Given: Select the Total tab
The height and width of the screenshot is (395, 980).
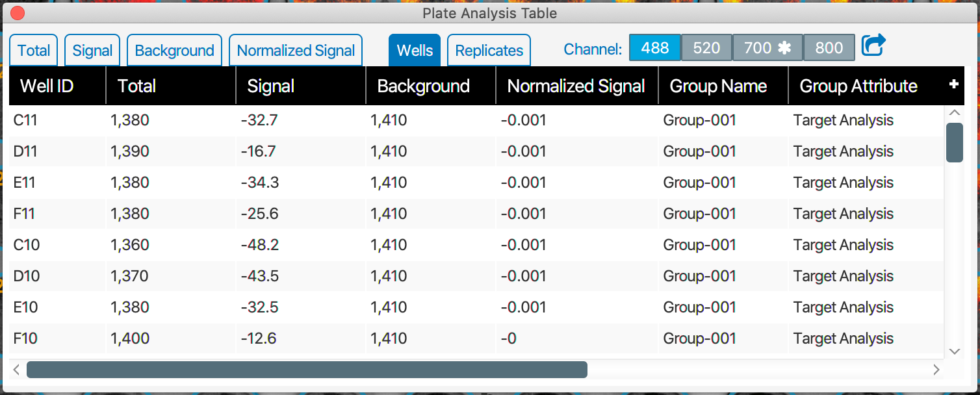Looking at the screenshot, I should click(34, 51).
